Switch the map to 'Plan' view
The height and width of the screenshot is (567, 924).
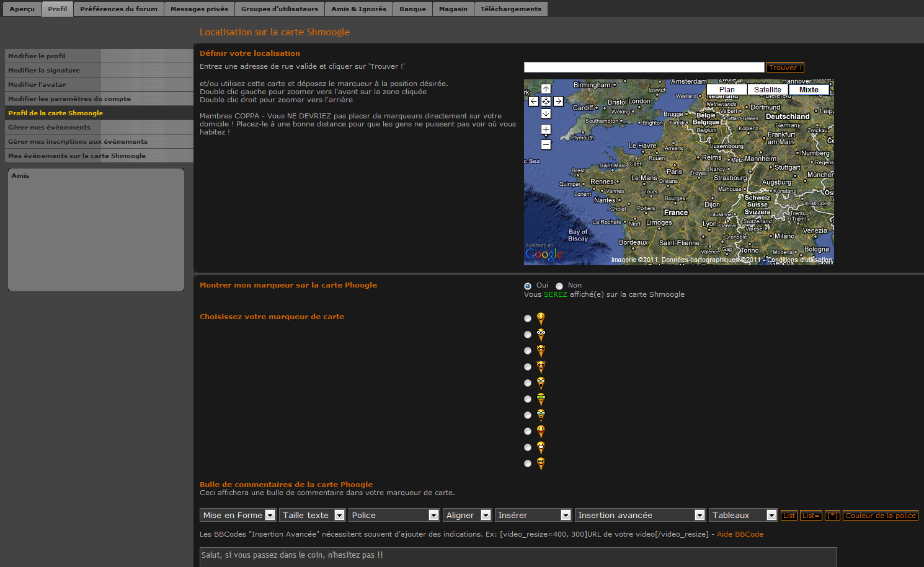pos(727,90)
